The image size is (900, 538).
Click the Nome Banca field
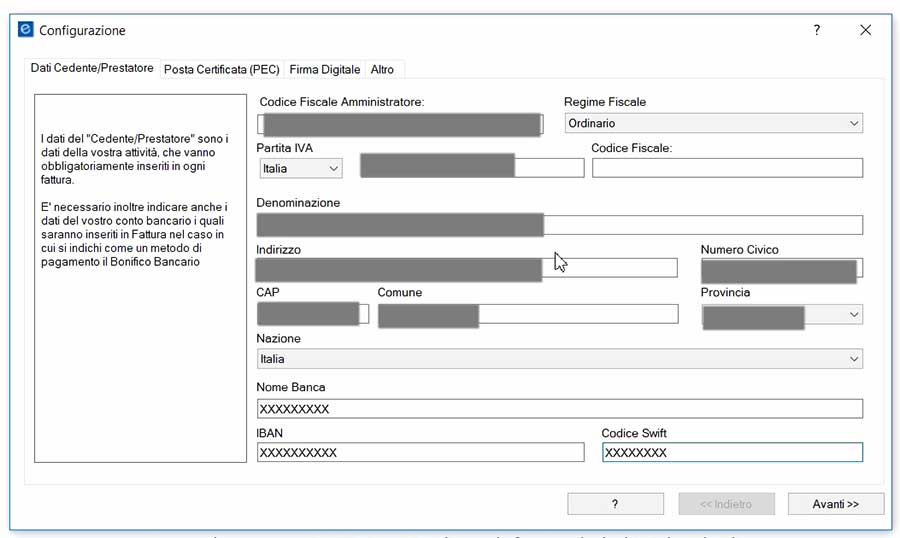[x=560, y=409]
